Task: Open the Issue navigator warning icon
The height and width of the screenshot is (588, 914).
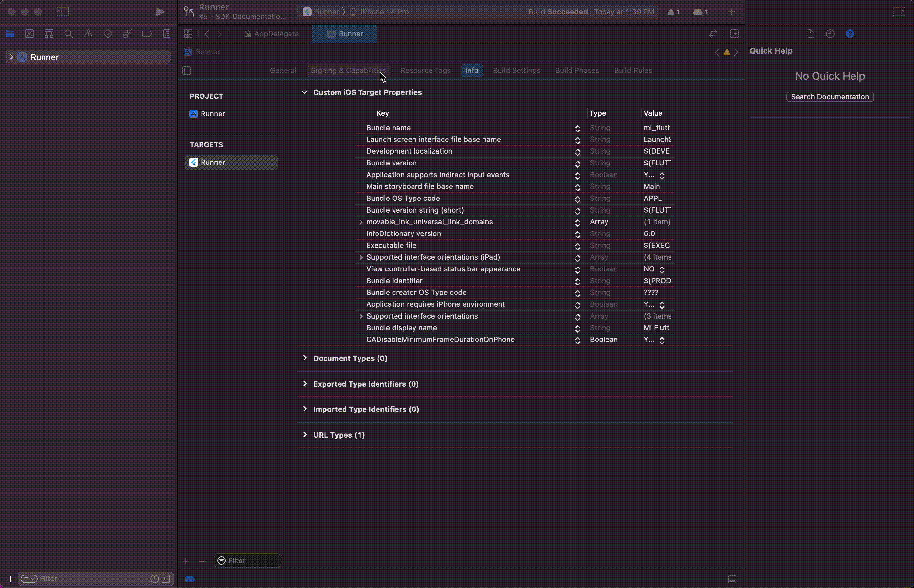Action: [88, 34]
